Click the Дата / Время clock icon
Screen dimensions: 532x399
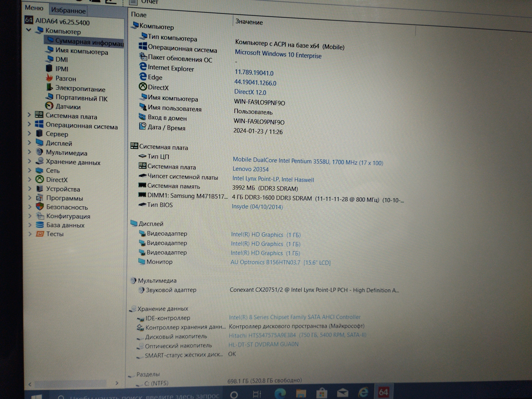pos(142,126)
